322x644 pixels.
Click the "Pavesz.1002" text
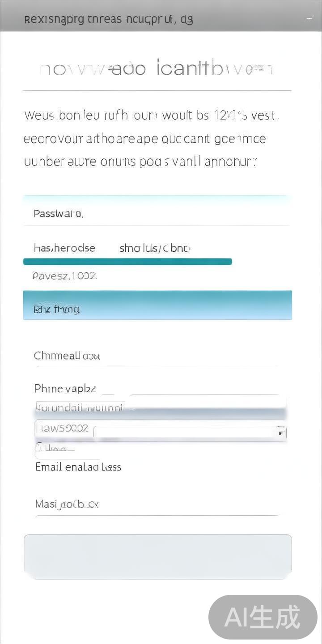coord(64,276)
